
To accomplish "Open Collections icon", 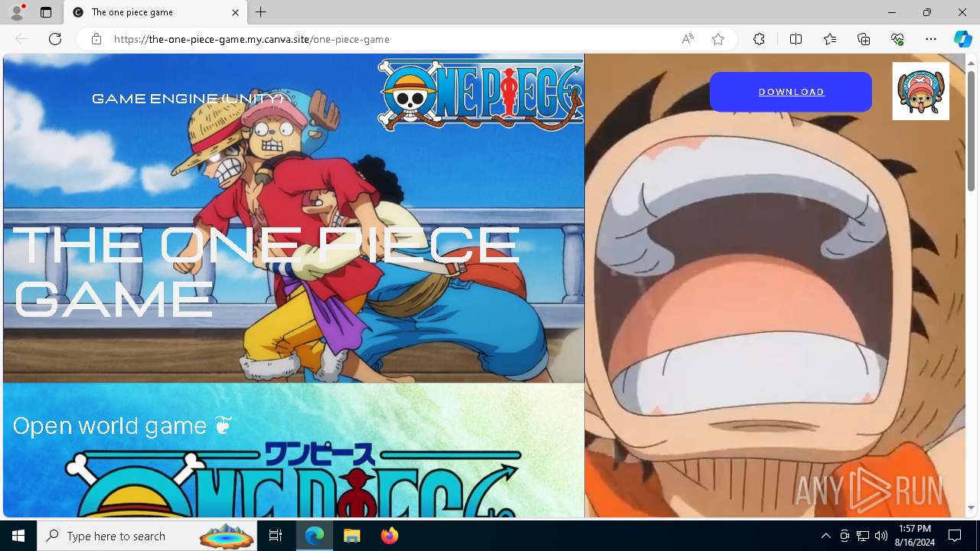I will click(864, 39).
